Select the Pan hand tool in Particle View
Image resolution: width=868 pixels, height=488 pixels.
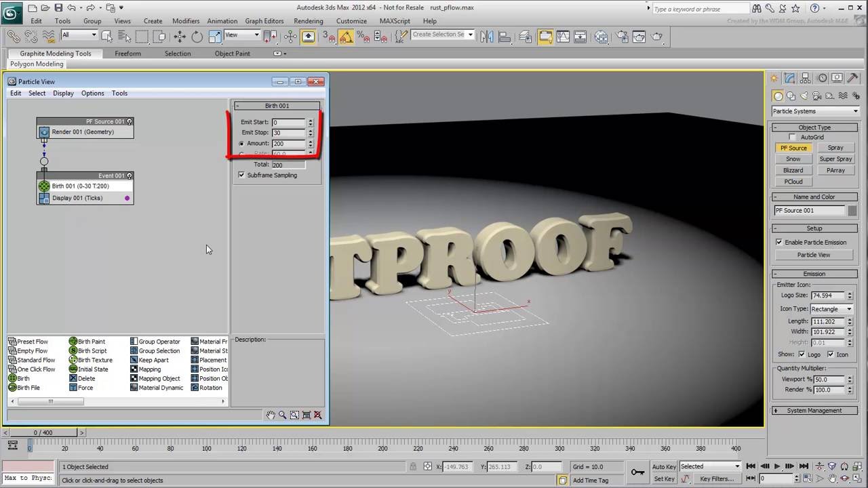click(x=271, y=415)
